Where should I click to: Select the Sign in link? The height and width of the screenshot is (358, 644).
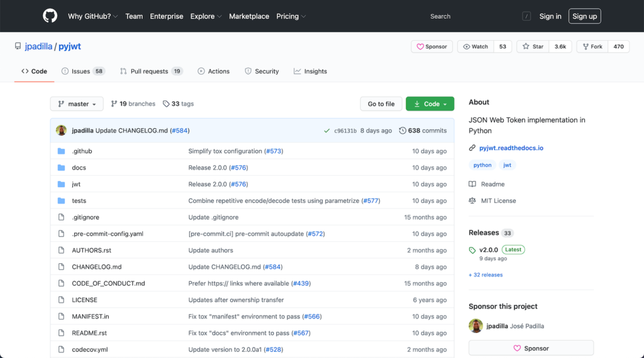pyautogui.click(x=550, y=16)
